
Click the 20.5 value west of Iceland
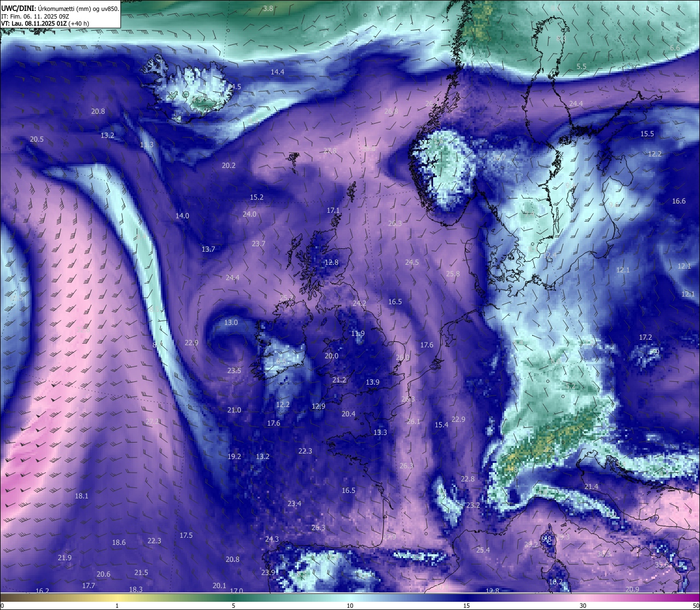click(37, 140)
